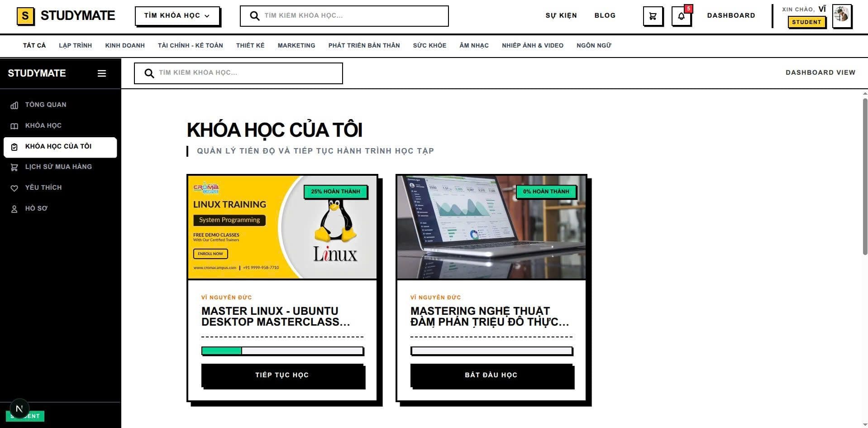The width and height of the screenshot is (868, 428).
Task: Select the Lập Trình category
Action: (x=76, y=45)
